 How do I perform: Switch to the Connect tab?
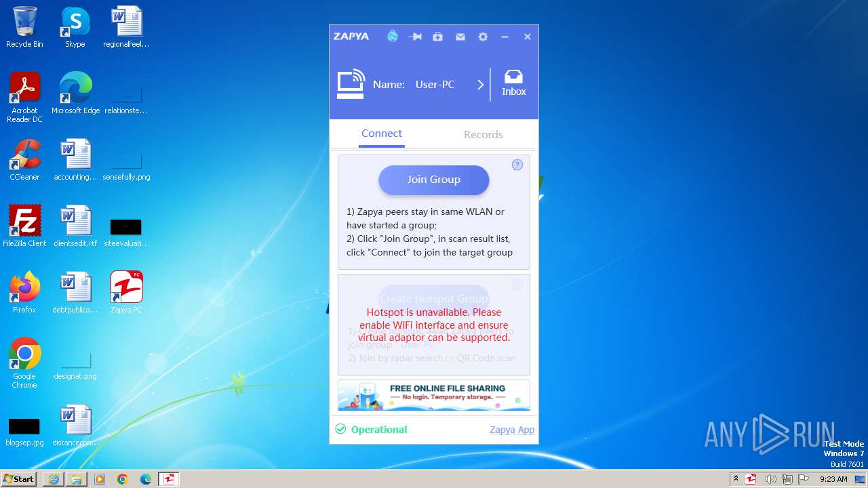[x=382, y=134]
